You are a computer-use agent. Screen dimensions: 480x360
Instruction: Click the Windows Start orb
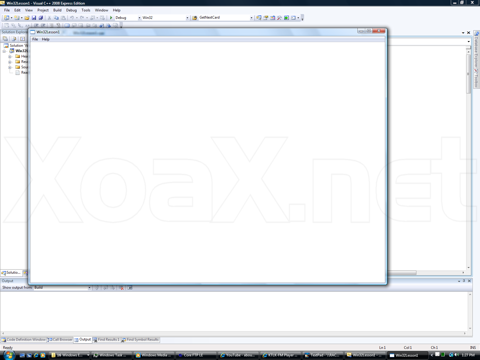[9, 355]
